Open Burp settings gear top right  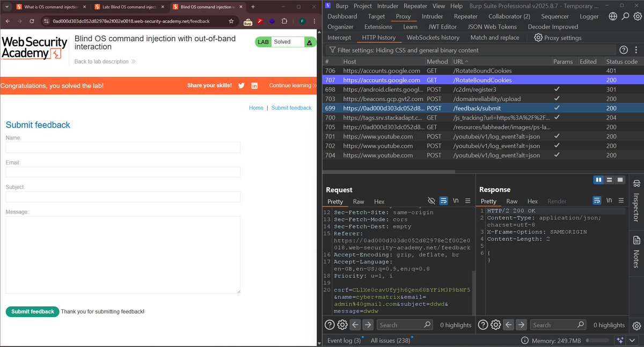pos(638,16)
